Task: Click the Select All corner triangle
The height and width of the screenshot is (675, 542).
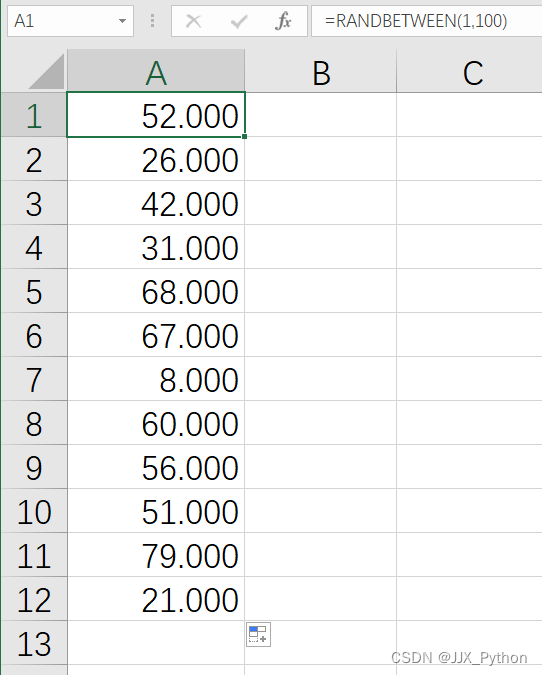Action: 46,71
